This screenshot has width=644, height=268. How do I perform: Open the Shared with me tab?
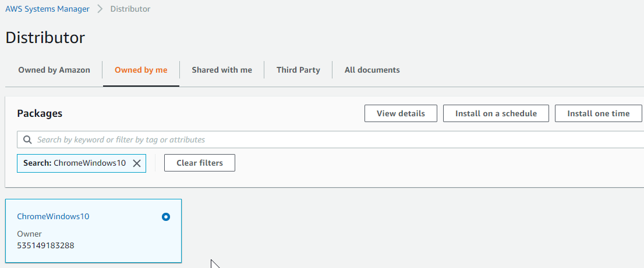222,70
